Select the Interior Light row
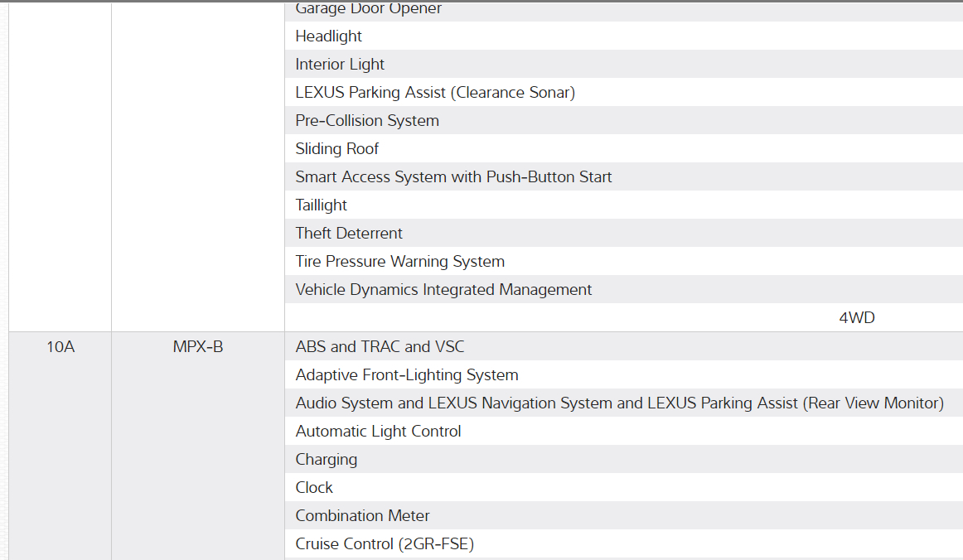This screenshot has width=963, height=560. click(340, 65)
